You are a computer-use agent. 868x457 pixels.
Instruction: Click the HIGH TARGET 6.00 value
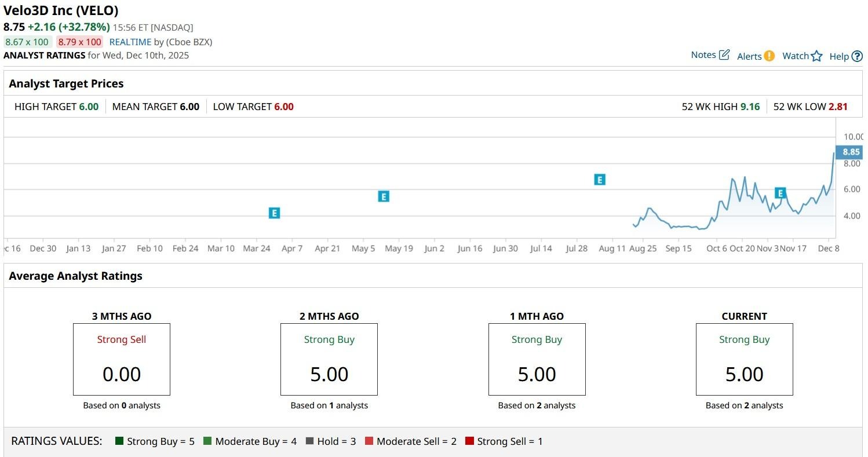(x=89, y=107)
